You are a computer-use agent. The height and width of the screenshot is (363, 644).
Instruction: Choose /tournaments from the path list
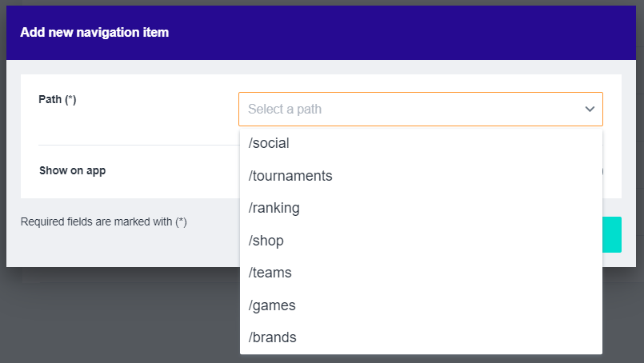pyautogui.click(x=290, y=176)
